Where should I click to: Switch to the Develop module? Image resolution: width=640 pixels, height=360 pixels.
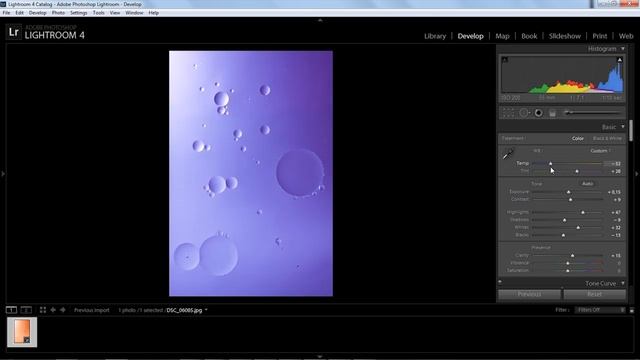click(471, 36)
